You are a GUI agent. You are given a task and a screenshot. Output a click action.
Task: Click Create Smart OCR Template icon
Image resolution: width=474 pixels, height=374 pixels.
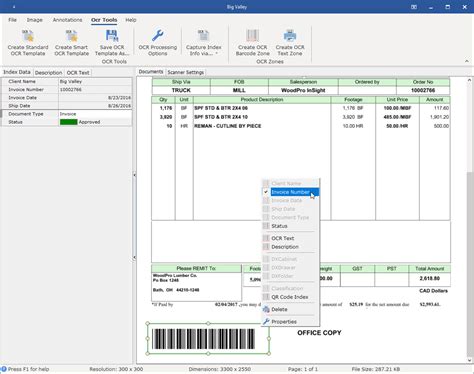(71, 36)
